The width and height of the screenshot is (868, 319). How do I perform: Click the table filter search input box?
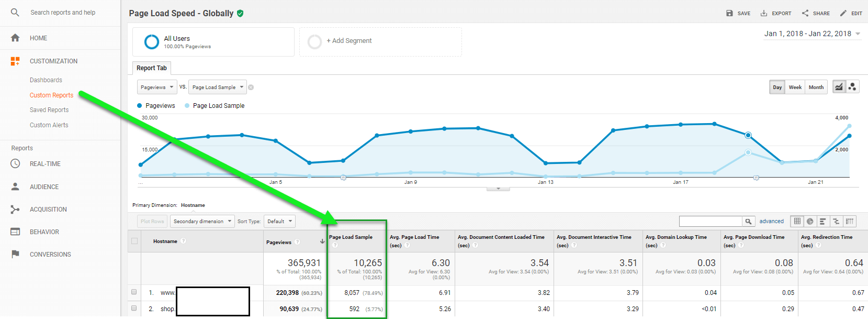[x=711, y=221]
